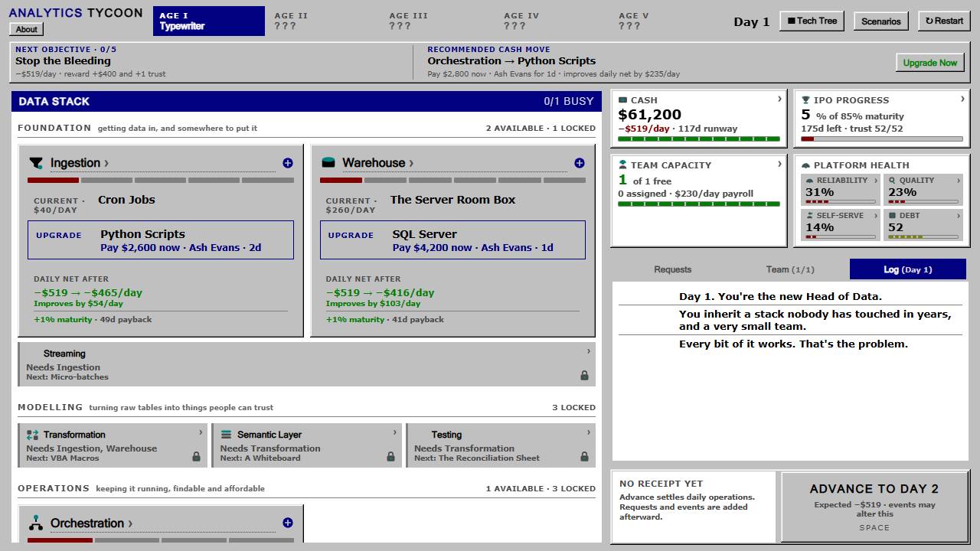Screen dimensions: 980x551
Task: Click the blue plus icon on Orchestration card
Action: pos(288,523)
